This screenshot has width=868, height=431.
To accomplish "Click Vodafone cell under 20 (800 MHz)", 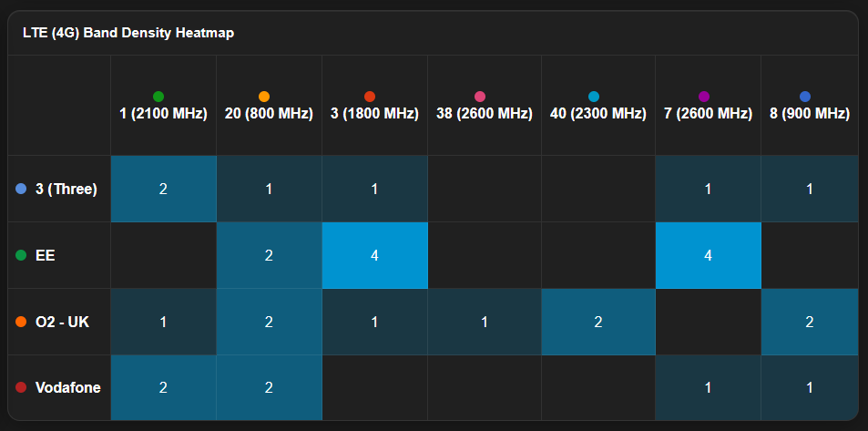I will tap(269, 387).
